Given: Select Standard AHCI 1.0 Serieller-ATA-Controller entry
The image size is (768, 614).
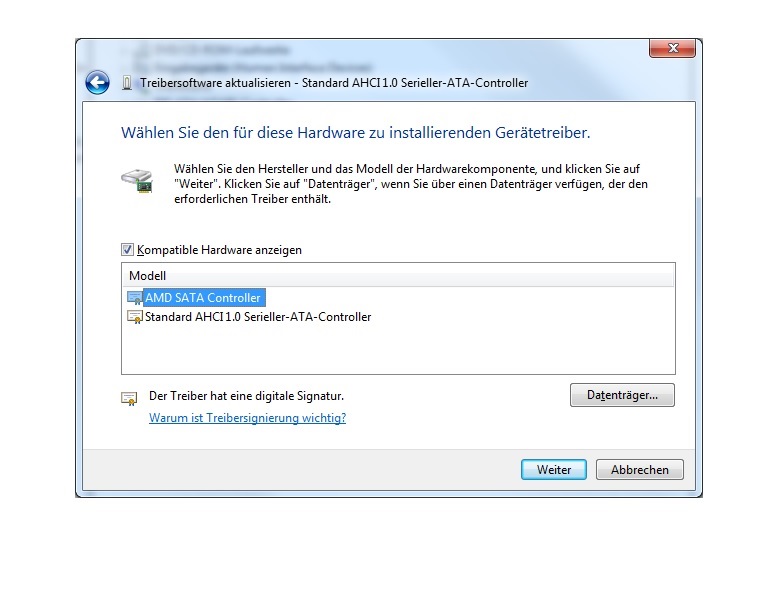Looking at the screenshot, I should pos(258,317).
